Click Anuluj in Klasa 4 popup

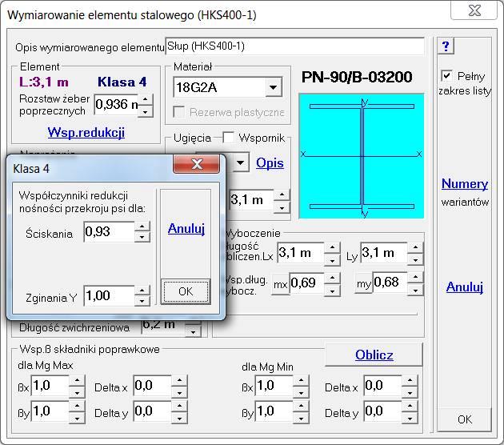[186, 229]
